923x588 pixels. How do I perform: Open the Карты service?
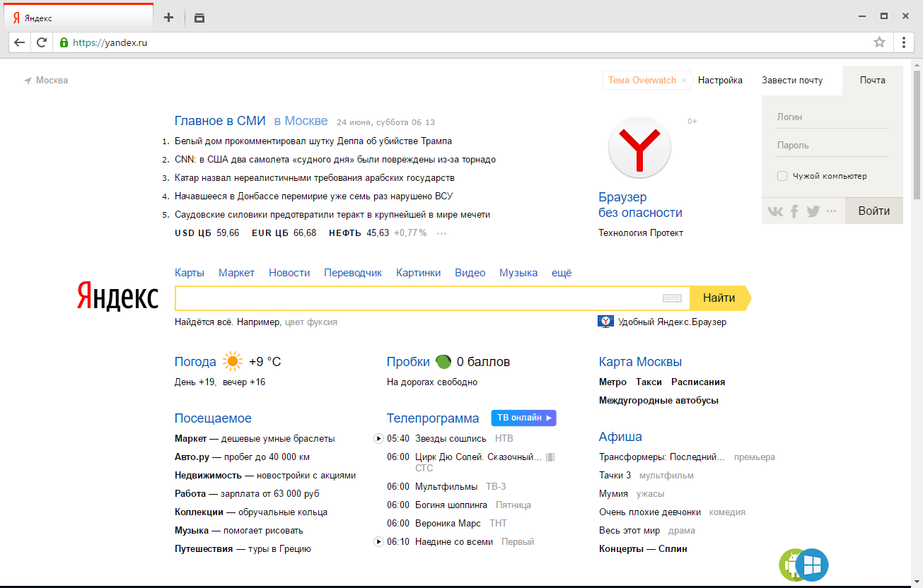(190, 273)
